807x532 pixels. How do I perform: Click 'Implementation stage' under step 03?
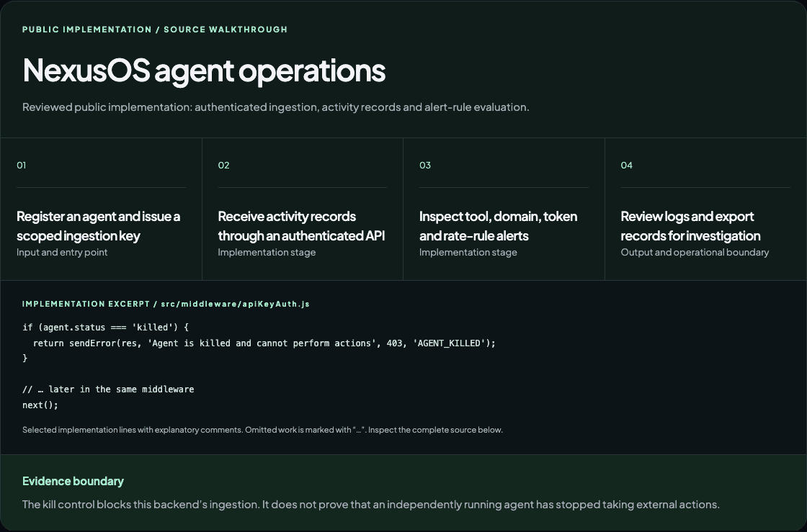(x=468, y=253)
